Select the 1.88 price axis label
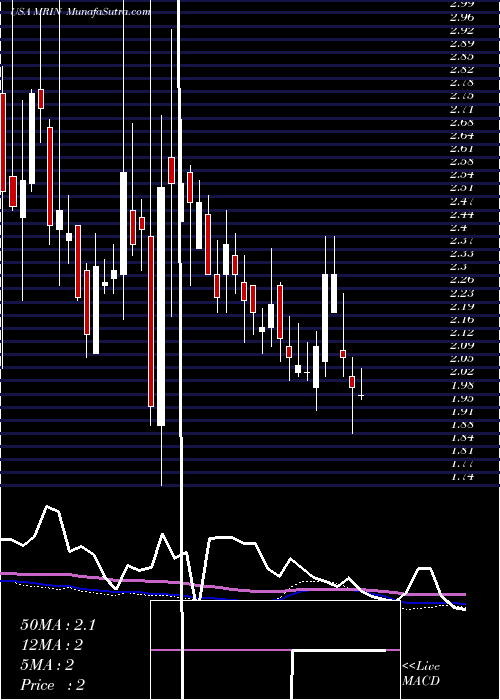The height and width of the screenshot is (700, 500). click(x=462, y=424)
